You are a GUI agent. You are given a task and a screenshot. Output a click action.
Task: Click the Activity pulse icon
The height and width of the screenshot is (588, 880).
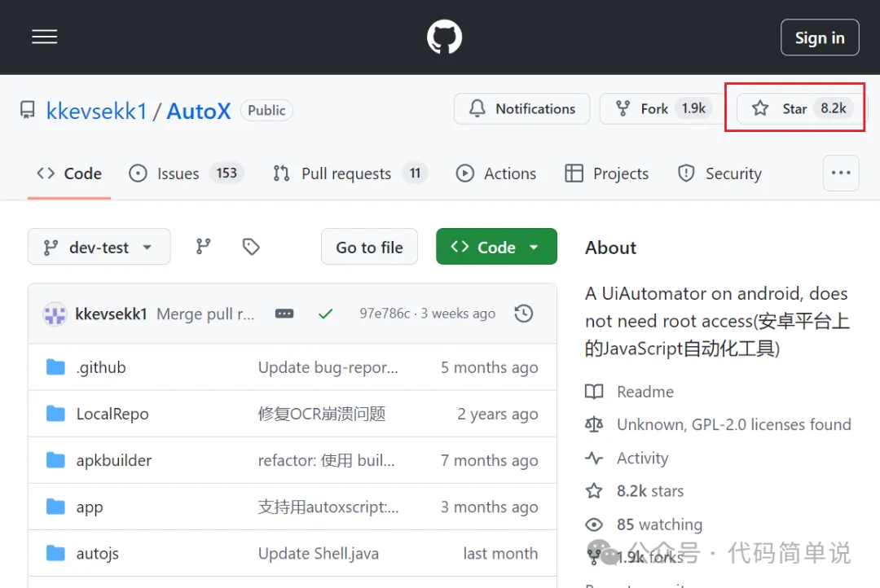coord(594,458)
